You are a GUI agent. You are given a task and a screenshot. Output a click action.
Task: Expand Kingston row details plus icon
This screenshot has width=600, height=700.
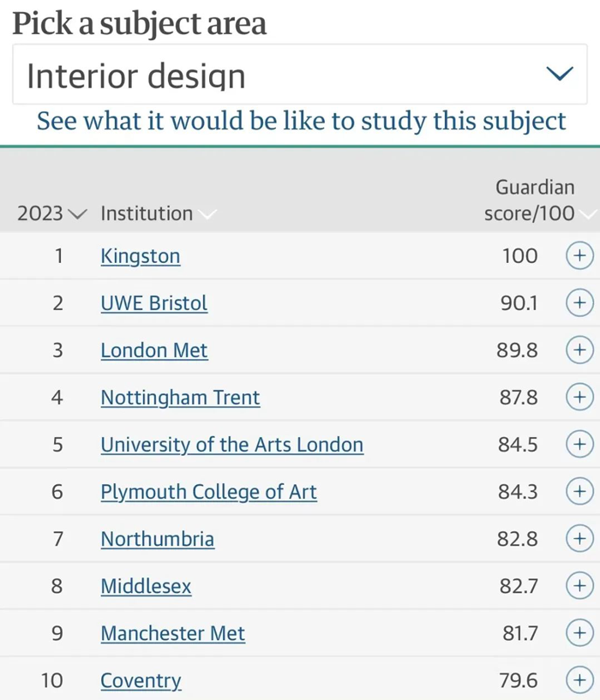579,256
